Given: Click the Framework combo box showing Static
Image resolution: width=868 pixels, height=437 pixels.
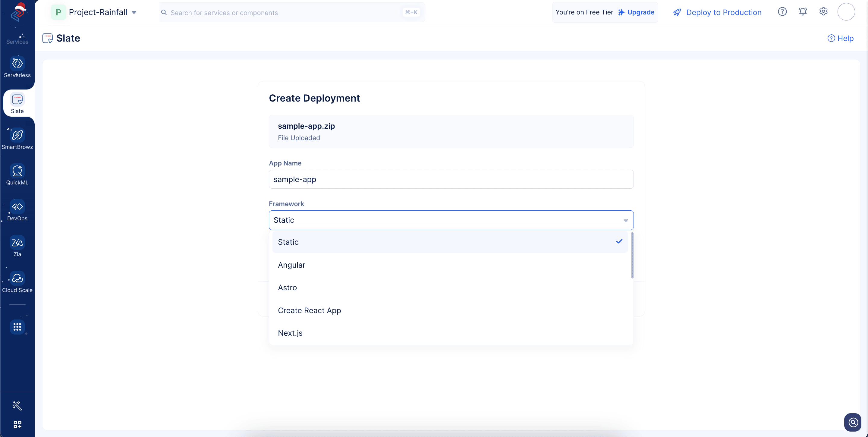Looking at the screenshot, I should tap(451, 220).
